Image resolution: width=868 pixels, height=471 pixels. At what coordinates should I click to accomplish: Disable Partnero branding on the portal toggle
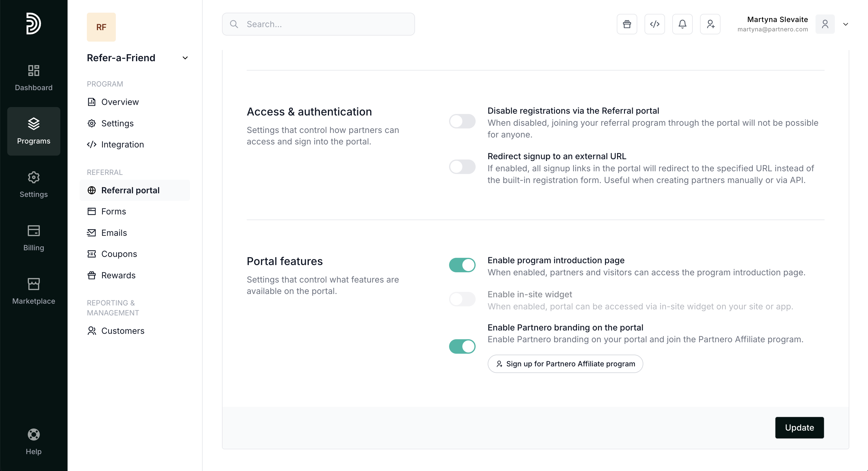[x=462, y=346]
